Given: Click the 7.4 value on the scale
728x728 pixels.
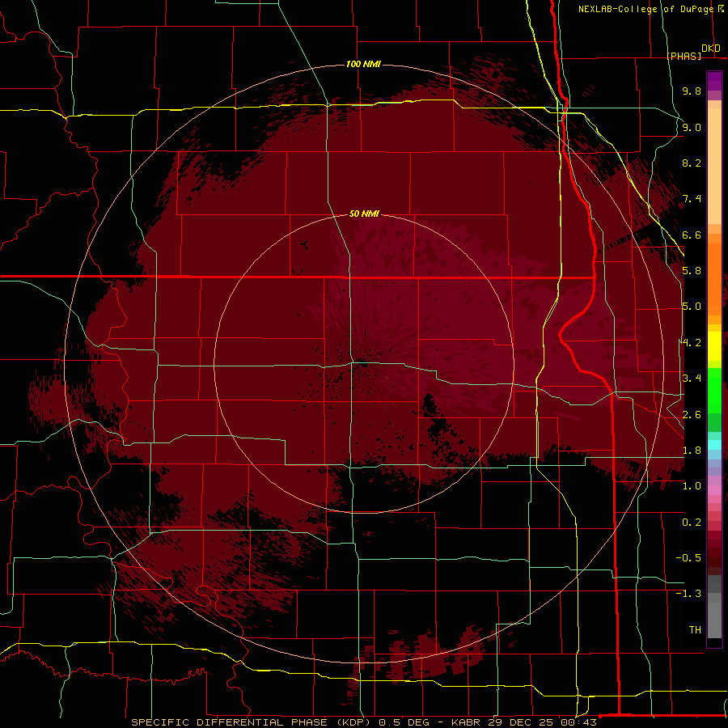Looking at the screenshot, I should coord(692,199).
